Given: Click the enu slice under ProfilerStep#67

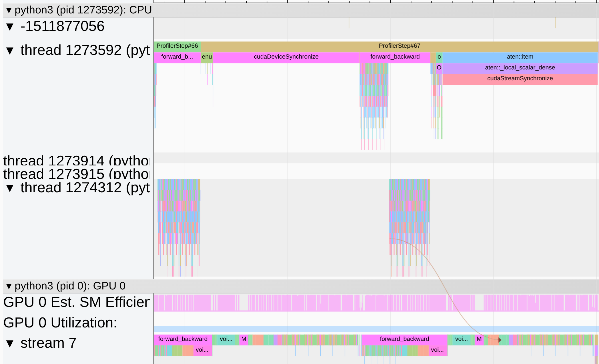Looking at the screenshot, I should click(207, 57).
